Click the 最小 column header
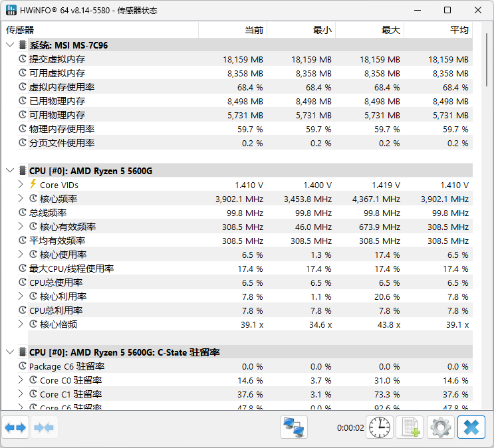 point(301,30)
